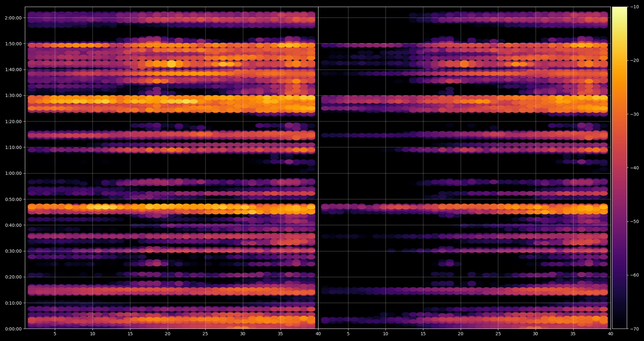Click x-axis label 35 under right heatmap
The width and height of the screenshot is (644, 341).
pos(573,334)
